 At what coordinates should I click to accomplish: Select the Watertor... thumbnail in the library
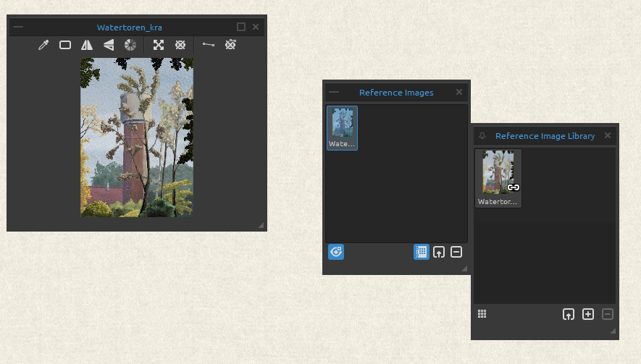498,179
